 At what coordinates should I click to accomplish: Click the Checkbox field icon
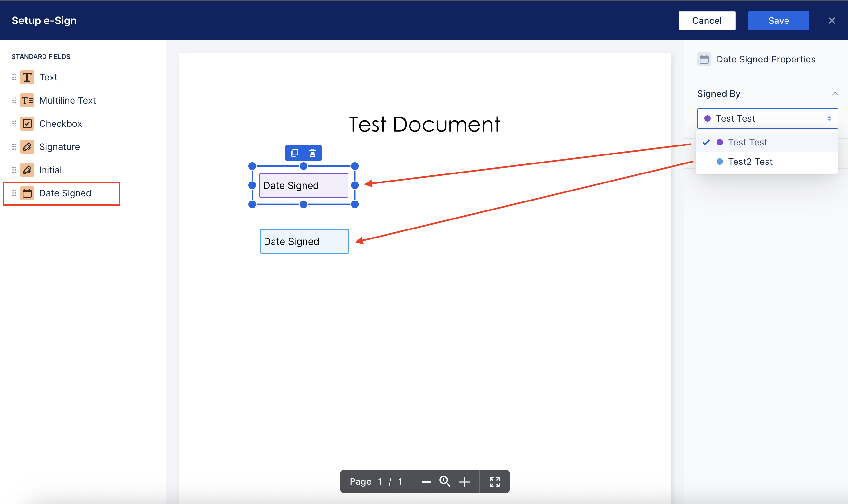click(x=27, y=124)
